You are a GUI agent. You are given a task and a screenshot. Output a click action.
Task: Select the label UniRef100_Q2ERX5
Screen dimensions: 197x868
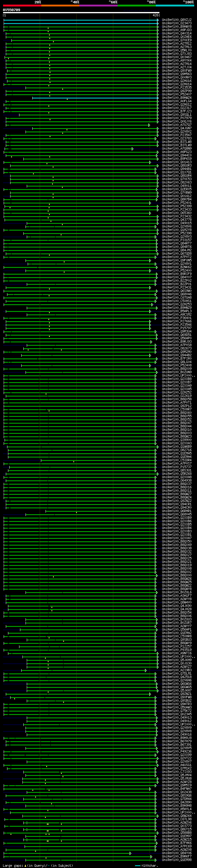click(x=177, y=189)
